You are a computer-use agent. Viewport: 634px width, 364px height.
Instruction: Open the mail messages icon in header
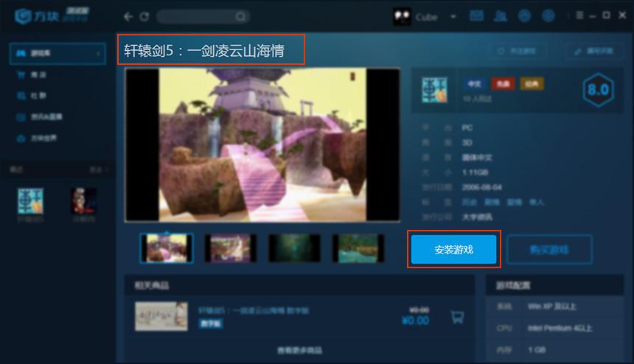click(x=476, y=16)
